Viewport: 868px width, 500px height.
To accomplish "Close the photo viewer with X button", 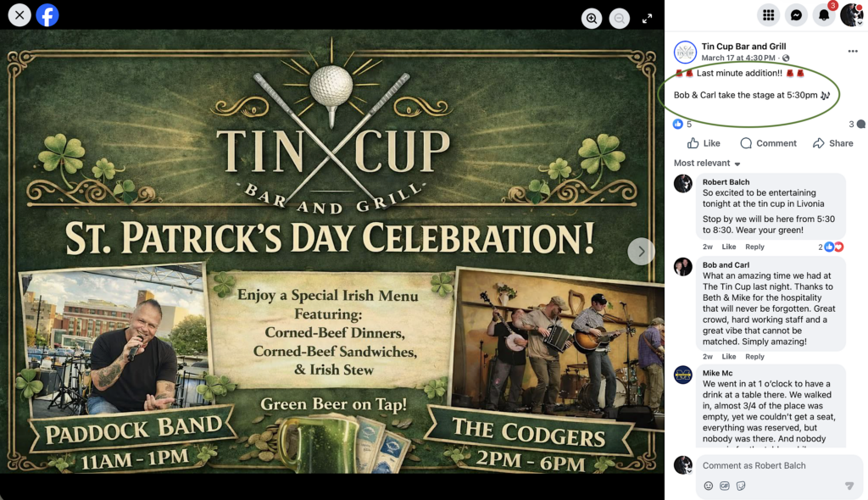I will tap(19, 15).
